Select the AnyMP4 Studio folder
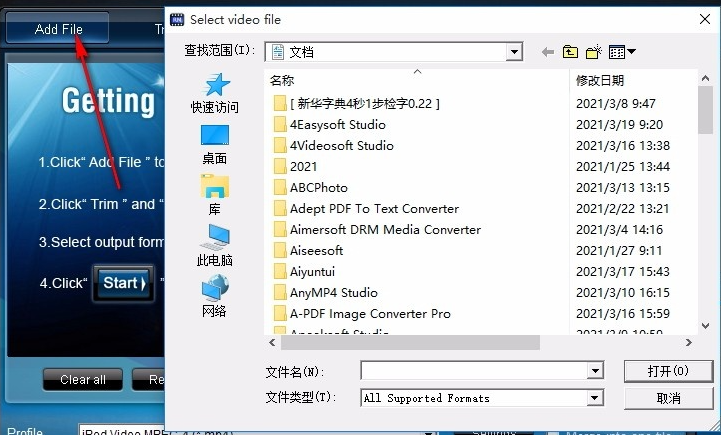 pos(326,292)
